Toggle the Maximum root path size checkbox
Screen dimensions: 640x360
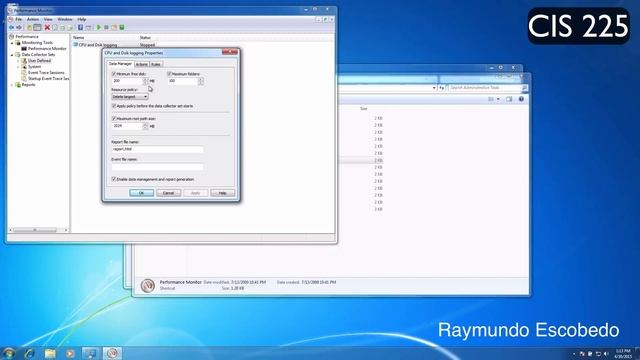pos(114,118)
